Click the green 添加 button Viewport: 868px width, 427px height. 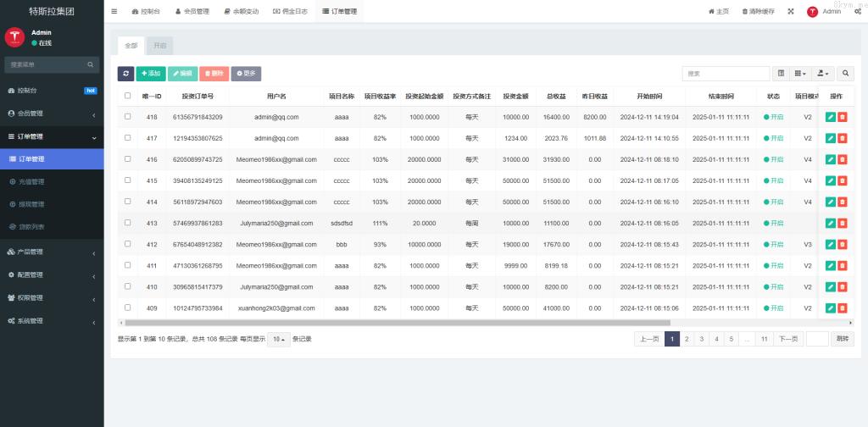coord(151,74)
